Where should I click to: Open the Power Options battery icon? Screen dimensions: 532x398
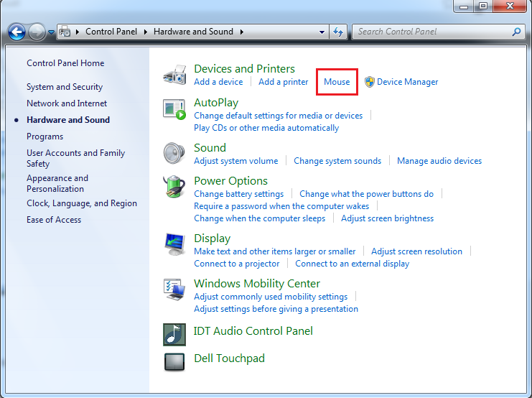click(175, 188)
